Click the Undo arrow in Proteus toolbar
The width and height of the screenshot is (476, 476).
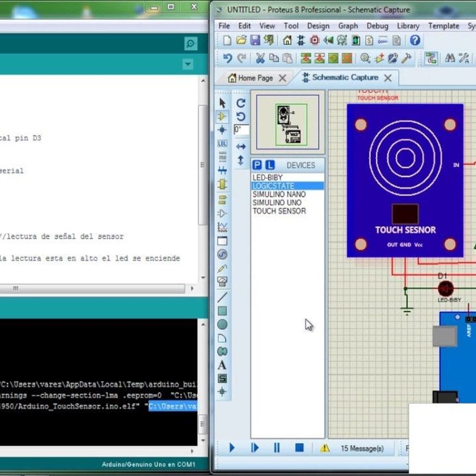pos(227,58)
